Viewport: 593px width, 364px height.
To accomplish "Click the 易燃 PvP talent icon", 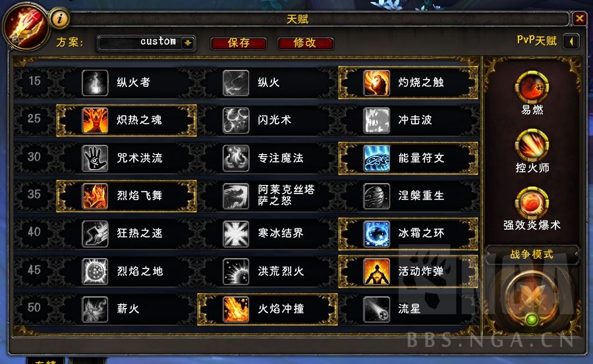I will 532,88.
